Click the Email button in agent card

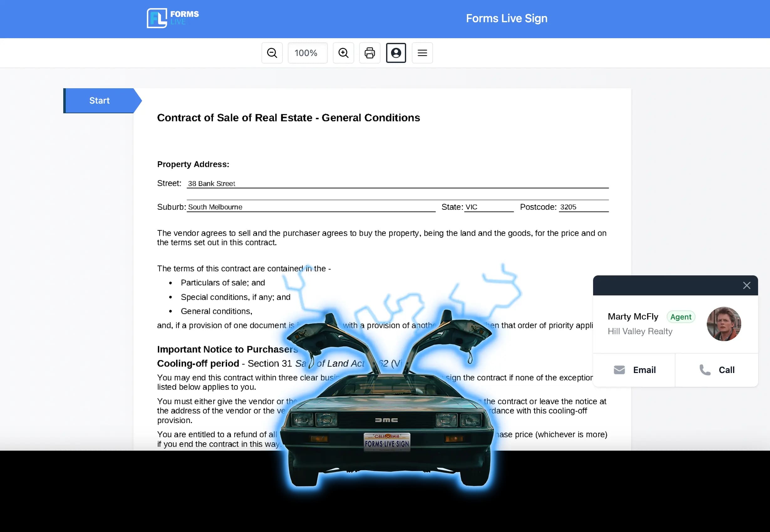634,370
